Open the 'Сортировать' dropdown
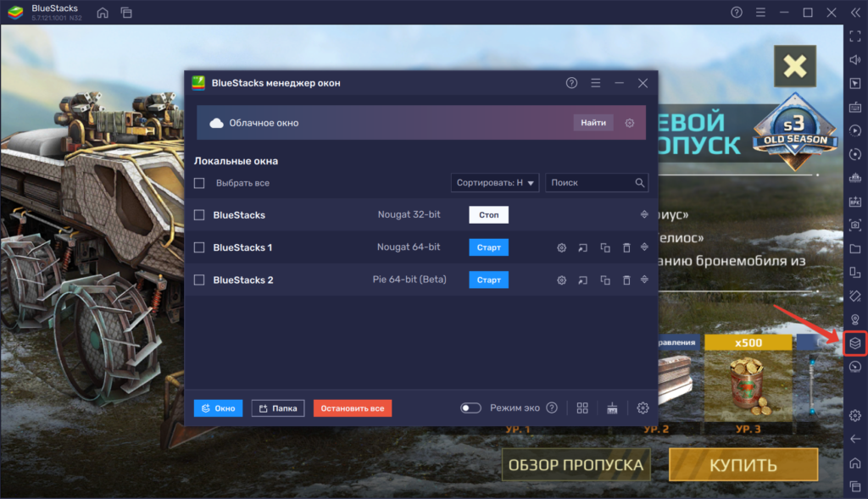This screenshot has width=868, height=499. [x=495, y=183]
